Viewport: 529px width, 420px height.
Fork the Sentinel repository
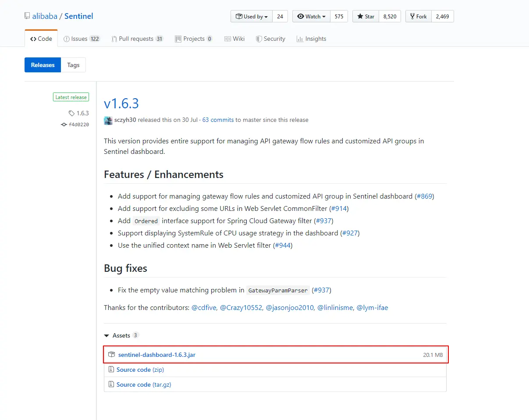(418, 17)
